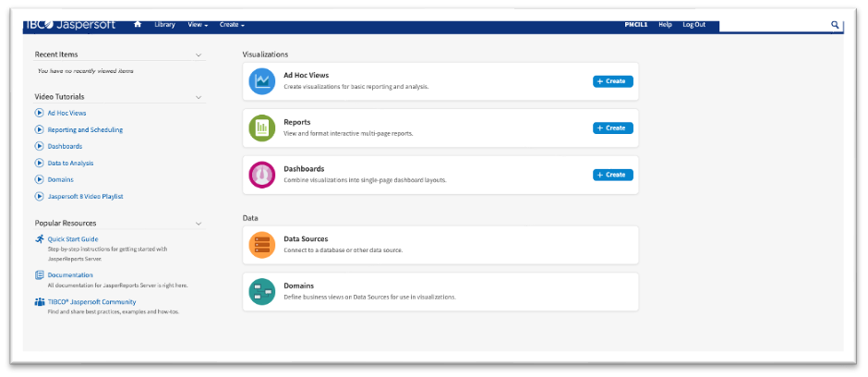Image resolution: width=868 pixels, height=377 pixels.
Task: Collapse the Recent Items section
Action: (x=199, y=55)
